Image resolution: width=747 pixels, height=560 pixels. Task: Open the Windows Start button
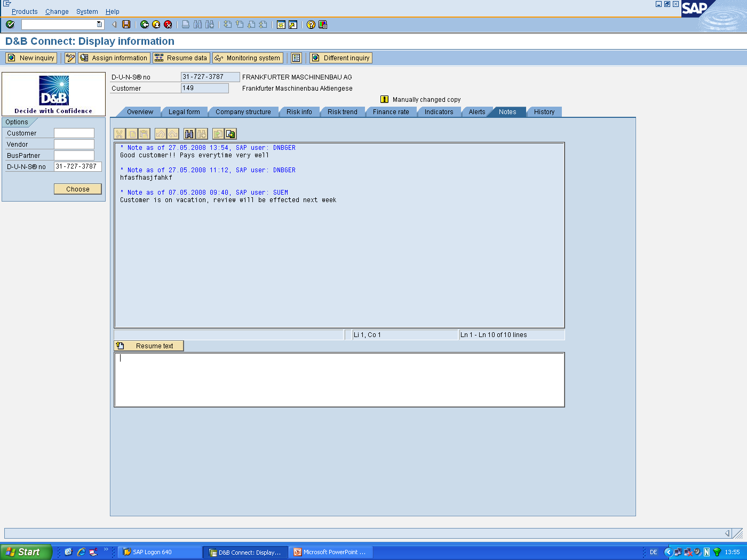coord(26,552)
